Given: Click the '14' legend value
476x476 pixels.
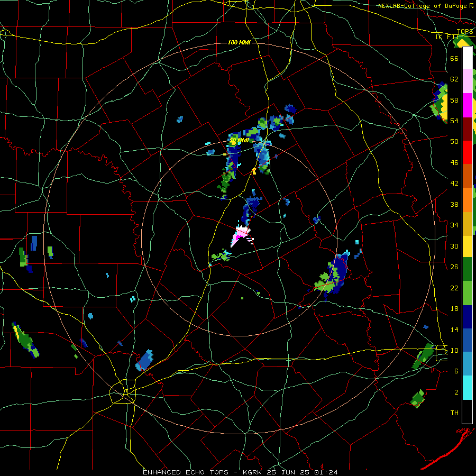Looking at the screenshot, I should pos(454,329).
